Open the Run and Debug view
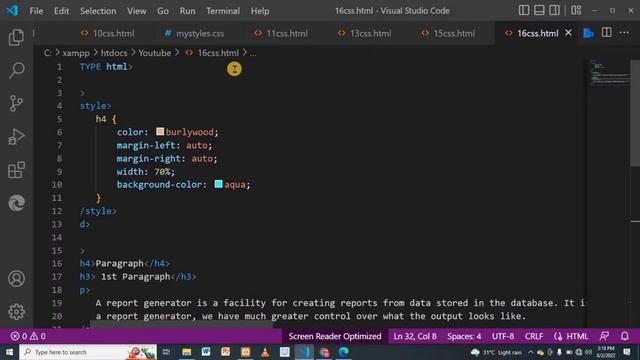Screen dimensions: 640x360 click(16, 137)
